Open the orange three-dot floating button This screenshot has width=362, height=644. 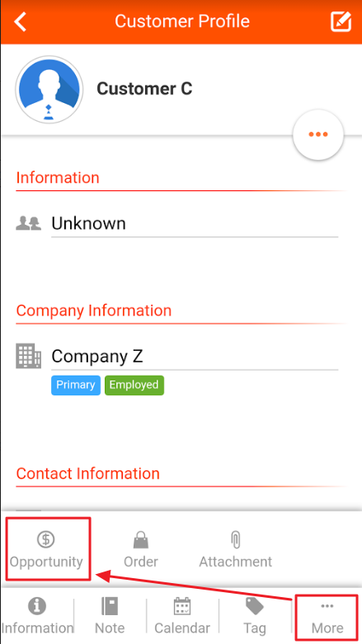(x=318, y=134)
